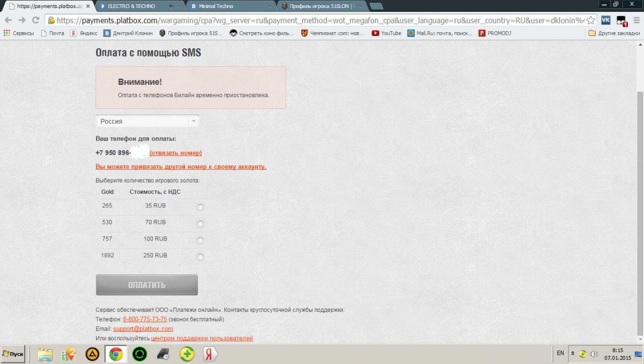
Task: Open the Сервисы apps shortcut
Action: 18,33
